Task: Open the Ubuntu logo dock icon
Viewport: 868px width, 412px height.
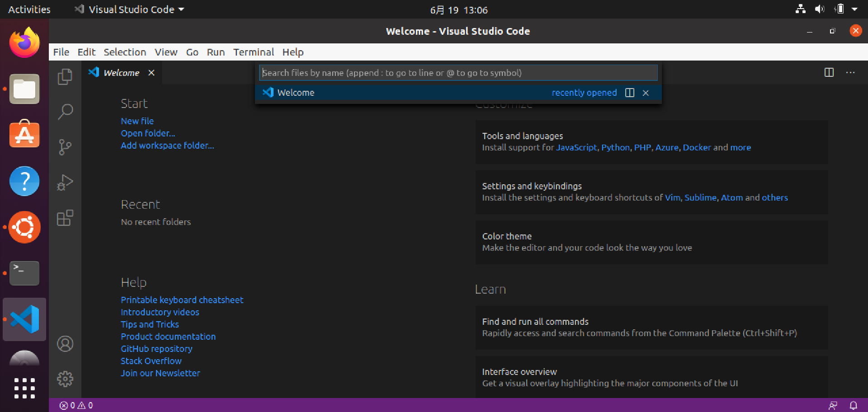Action: point(24,227)
